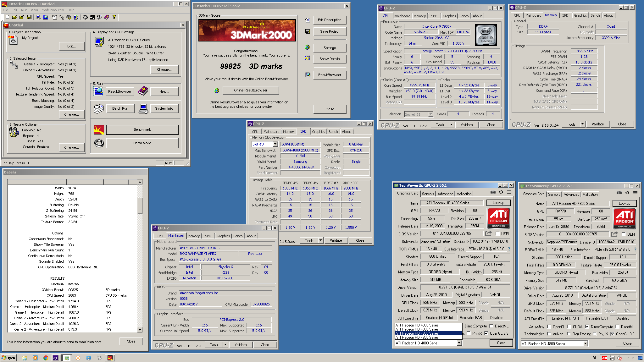644x362 pixels.
Task: Click BIOS export share icon in left GPU-Z
Action: [488, 233]
